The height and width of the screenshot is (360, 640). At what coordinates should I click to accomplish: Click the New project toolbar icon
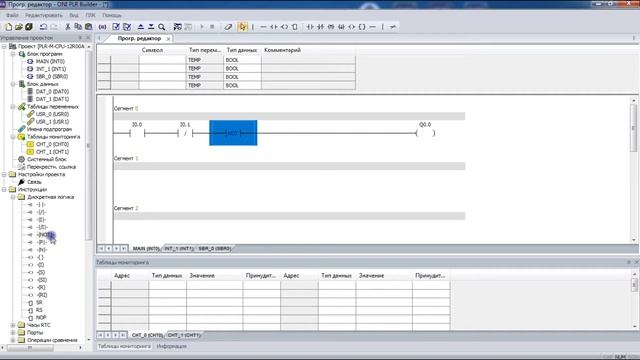(8, 27)
